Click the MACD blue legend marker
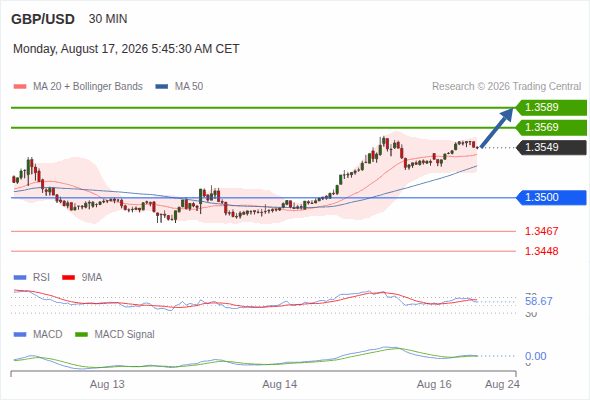 (x=20, y=335)
